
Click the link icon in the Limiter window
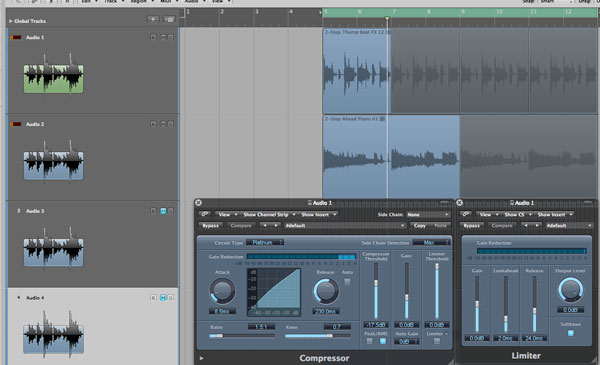pyautogui.click(x=466, y=214)
